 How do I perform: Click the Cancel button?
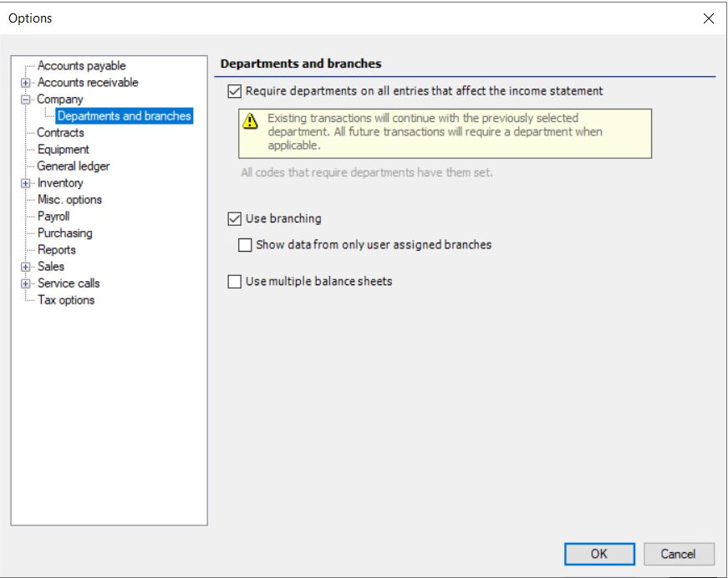679,554
